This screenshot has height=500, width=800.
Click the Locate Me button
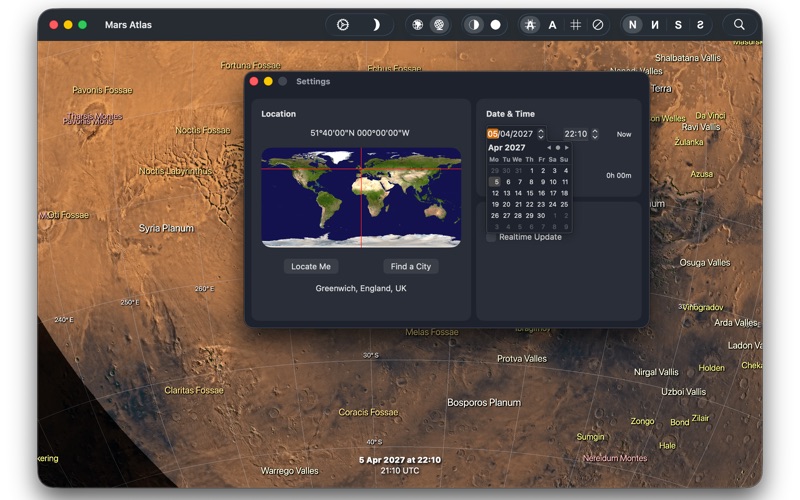(x=311, y=266)
